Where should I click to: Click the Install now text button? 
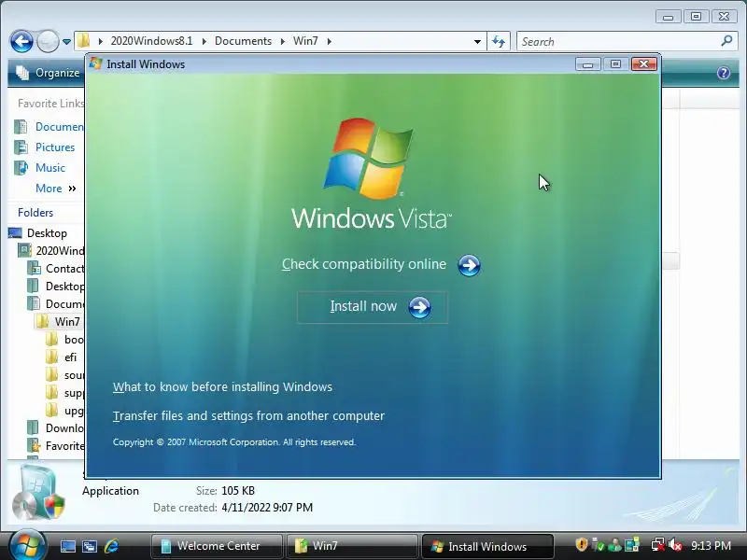(x=363, y=306)
